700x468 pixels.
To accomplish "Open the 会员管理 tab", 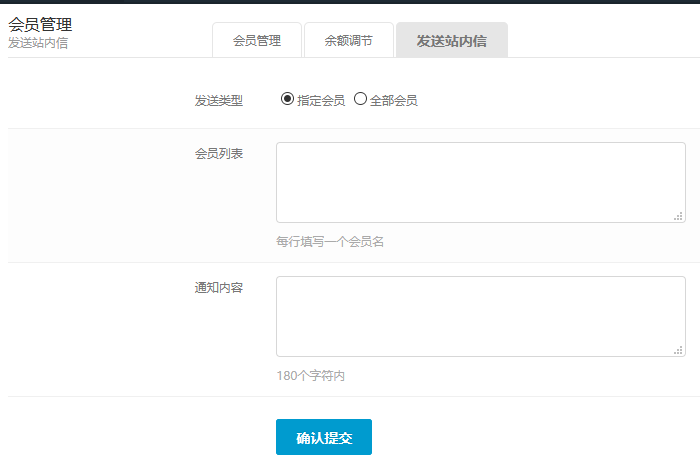I will (x=257, y=41).
